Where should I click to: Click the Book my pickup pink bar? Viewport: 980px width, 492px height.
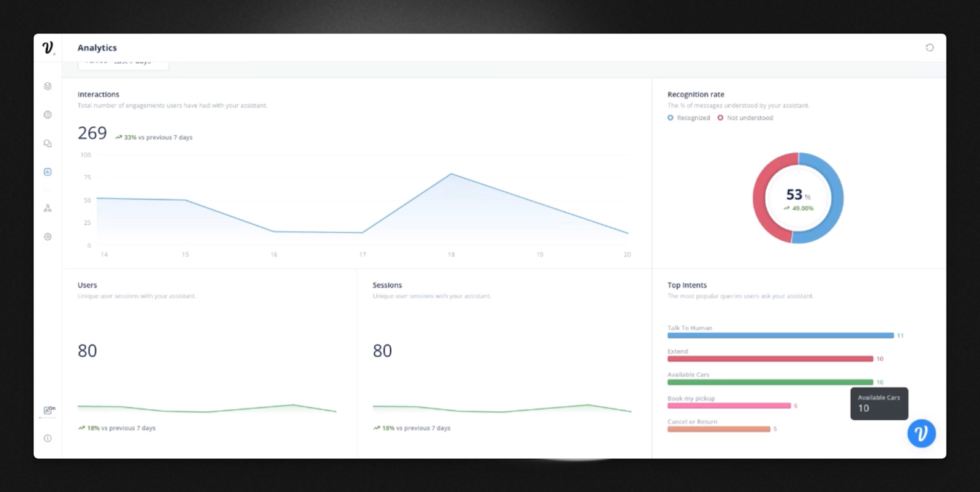pos(729,406)
